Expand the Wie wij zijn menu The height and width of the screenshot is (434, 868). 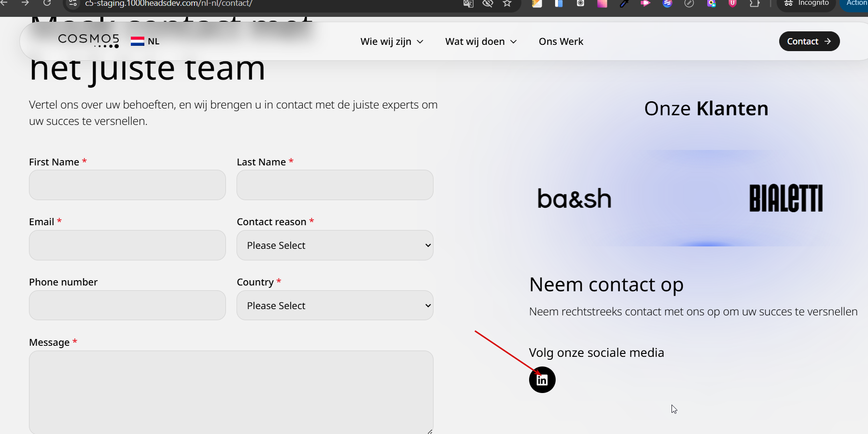pyautogui.click(x=392, y=41)
